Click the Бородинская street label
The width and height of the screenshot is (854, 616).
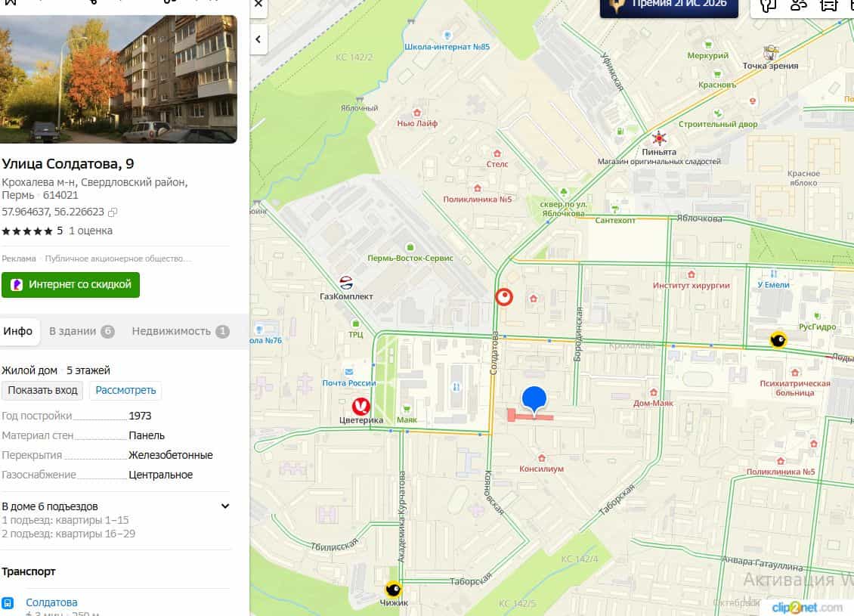[x=578, y=334]
